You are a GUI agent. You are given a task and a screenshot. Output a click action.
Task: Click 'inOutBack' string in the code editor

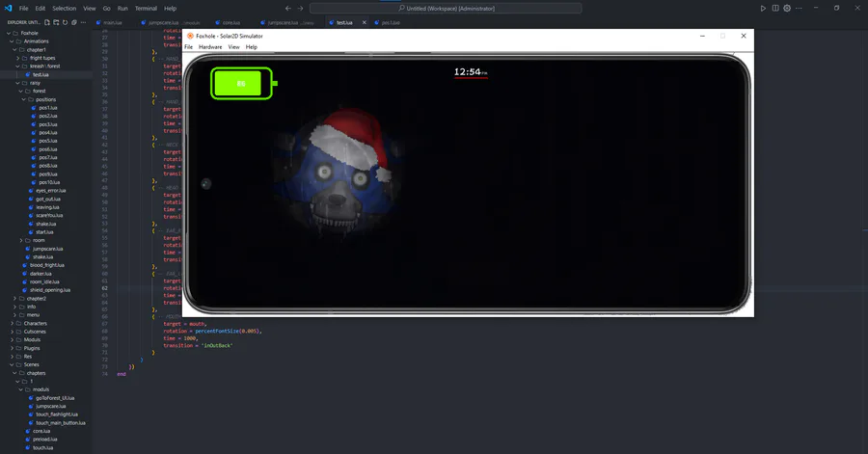[x=216, y=346]
